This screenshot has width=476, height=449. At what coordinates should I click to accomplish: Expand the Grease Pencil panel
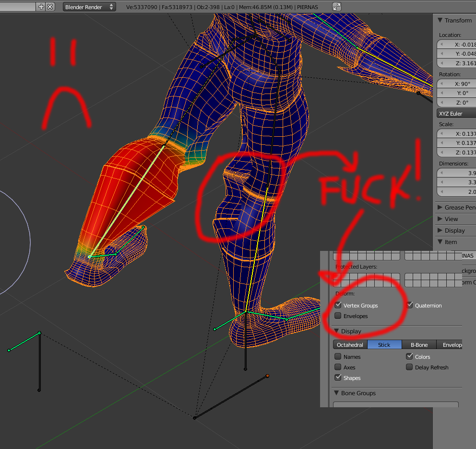[440, 207]
